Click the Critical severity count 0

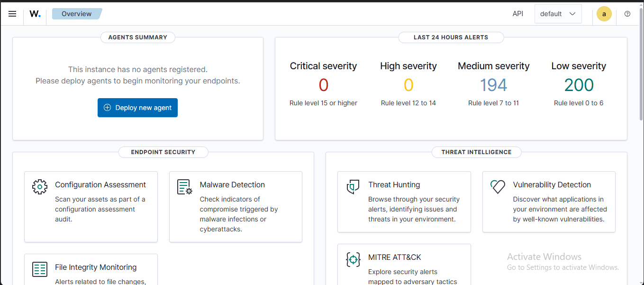[324, 85]
